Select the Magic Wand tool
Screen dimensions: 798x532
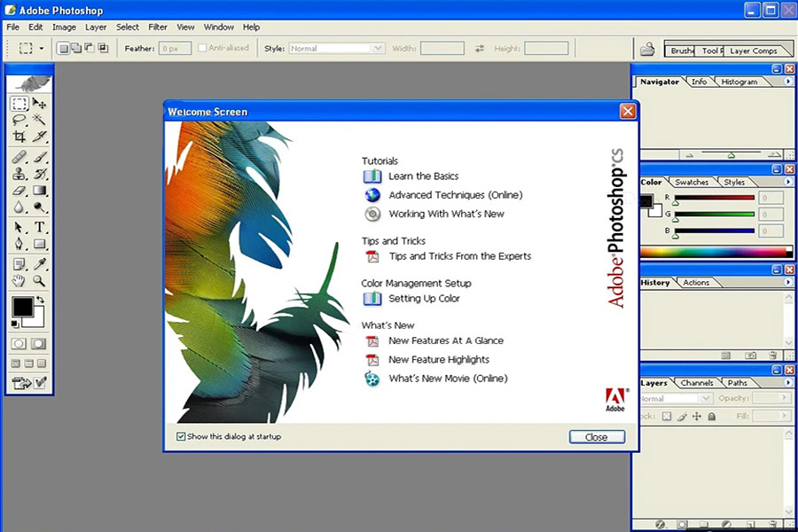tap(39, 121)
